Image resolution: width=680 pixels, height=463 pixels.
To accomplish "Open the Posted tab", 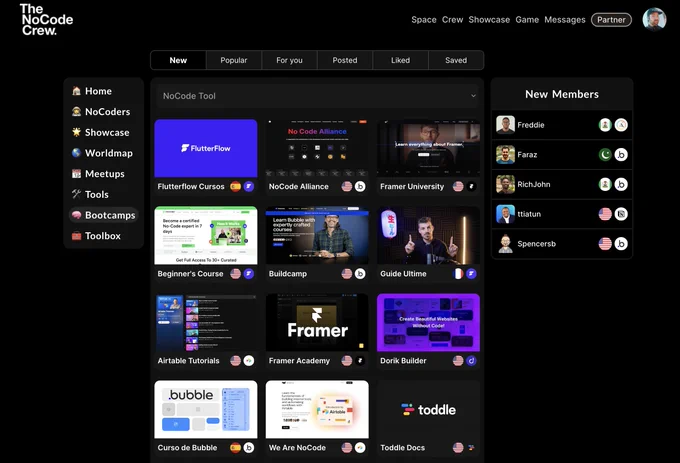I will click(x=345, y=60).
